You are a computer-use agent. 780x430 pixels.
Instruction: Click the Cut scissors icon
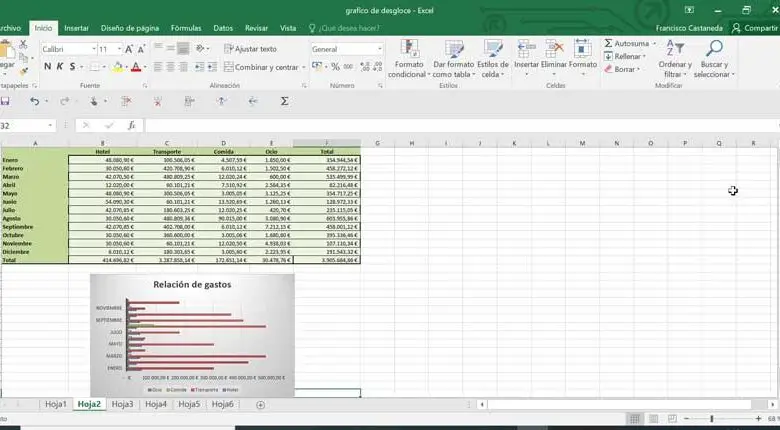tap(23, 45)
